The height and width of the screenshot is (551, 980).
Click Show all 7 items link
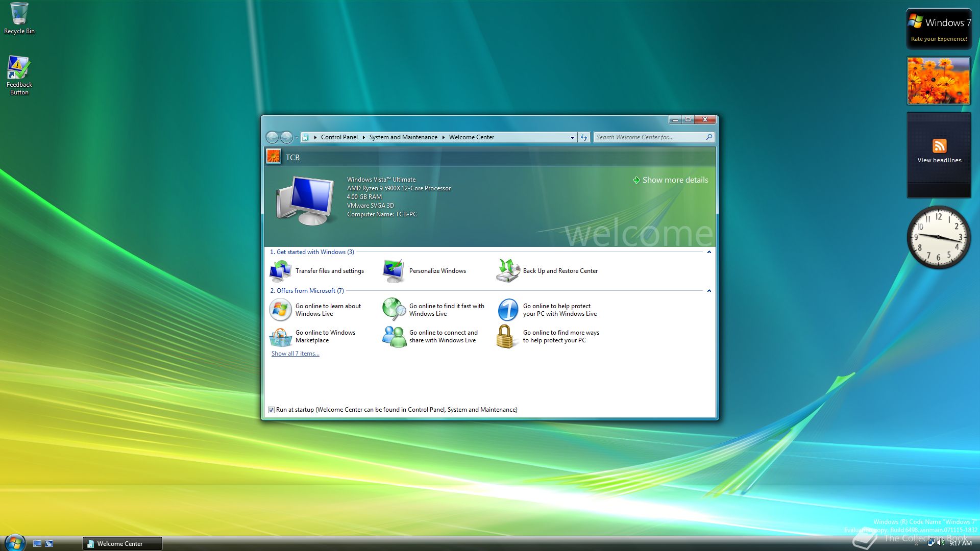(x=296, y=354)
